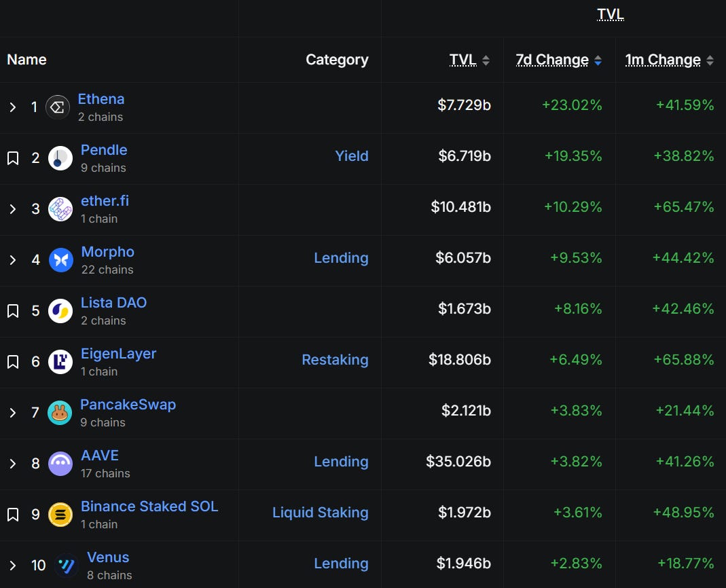Click the 1m Change column header
Image resolution: width=726 pixels, height=588 pixels.
coord(663,60)
